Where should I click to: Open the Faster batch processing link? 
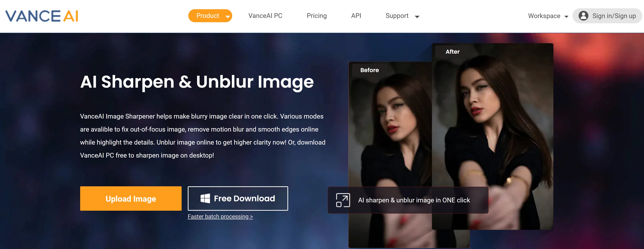[220, 216]
